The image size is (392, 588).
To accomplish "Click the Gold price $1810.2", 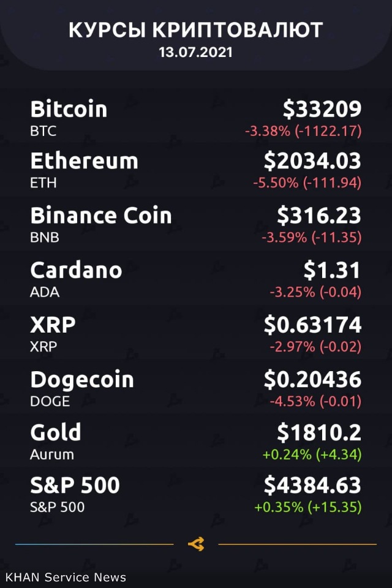I will tap(318, 432).
